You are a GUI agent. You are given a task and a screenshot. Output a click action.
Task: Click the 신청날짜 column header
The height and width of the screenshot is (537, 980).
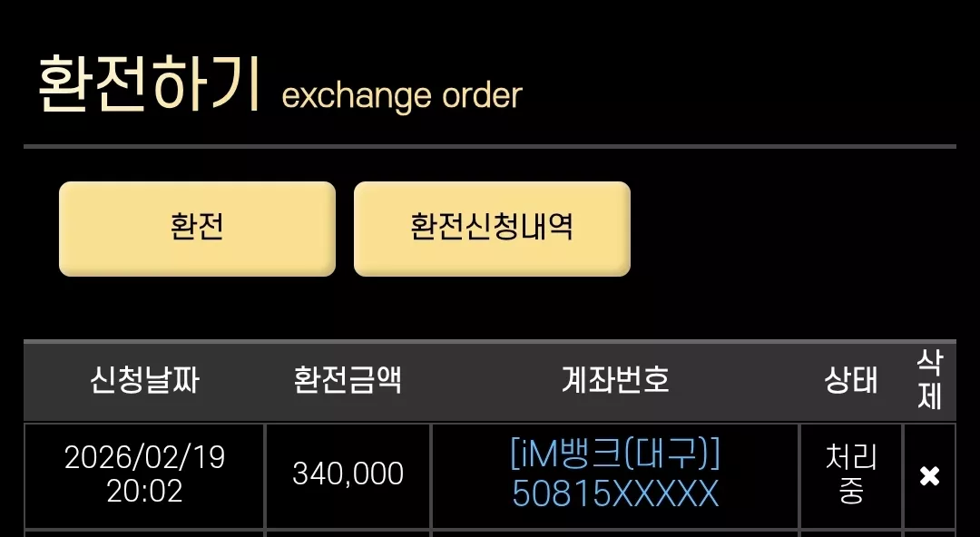coord(144,380)
